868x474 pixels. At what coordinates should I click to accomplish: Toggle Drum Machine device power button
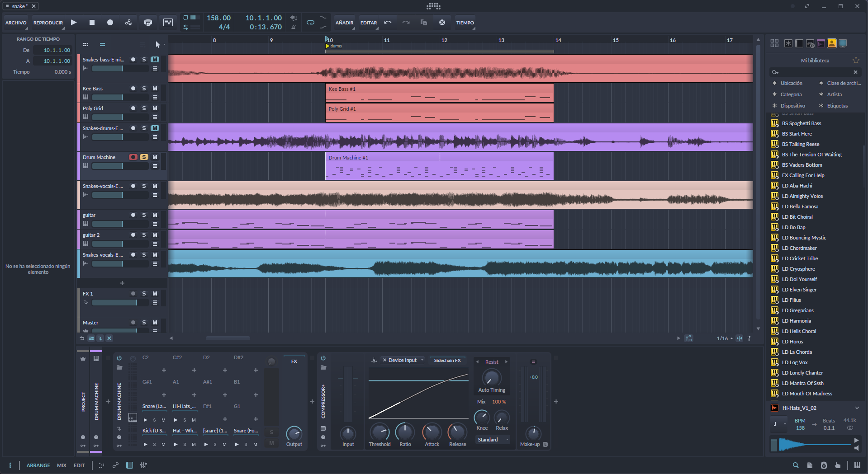pos(119,358)
